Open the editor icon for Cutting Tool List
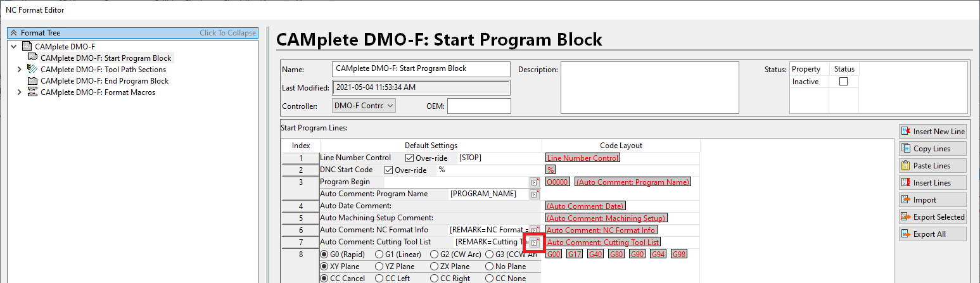Image resolution: width=980 pixels, height=283 pixels. pos(535,242)
